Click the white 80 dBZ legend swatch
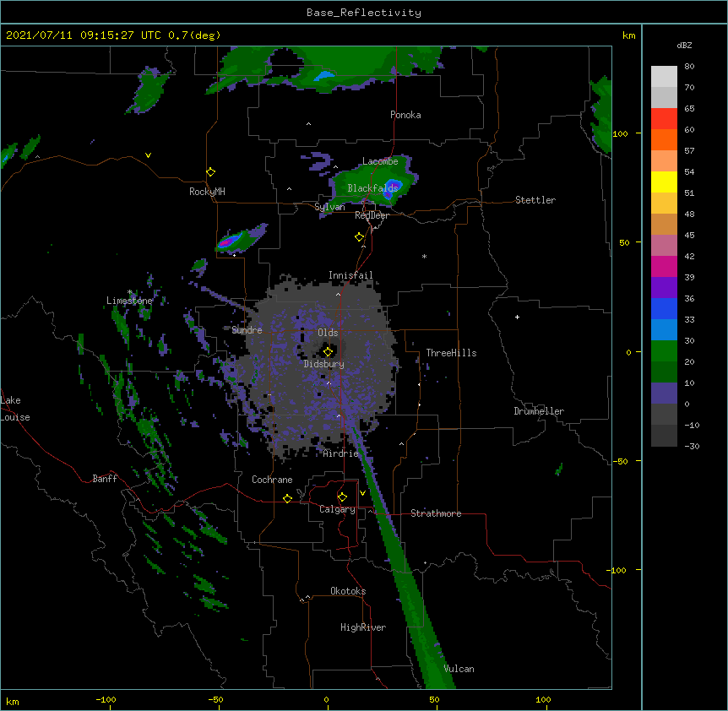The image size is (728, 711). click(x=664, y=77)
